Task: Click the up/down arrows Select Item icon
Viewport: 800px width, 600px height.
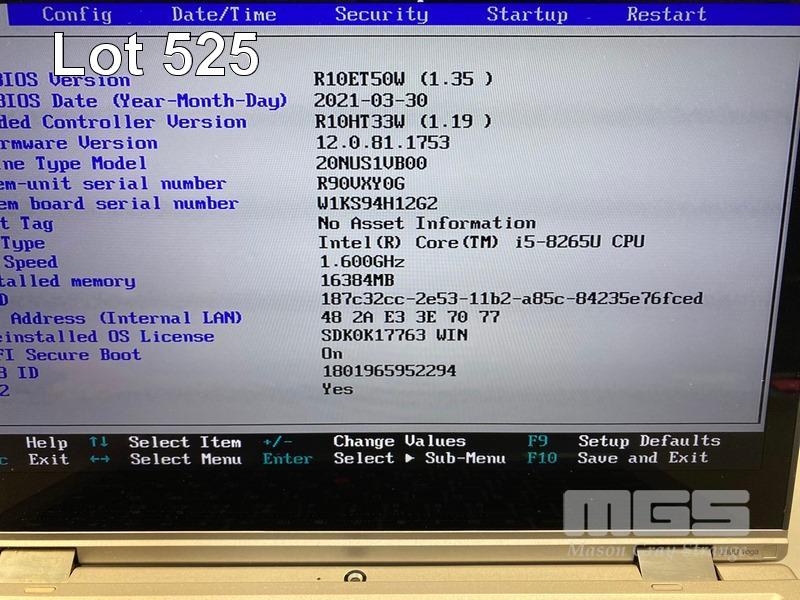Action: click(98, 441)
